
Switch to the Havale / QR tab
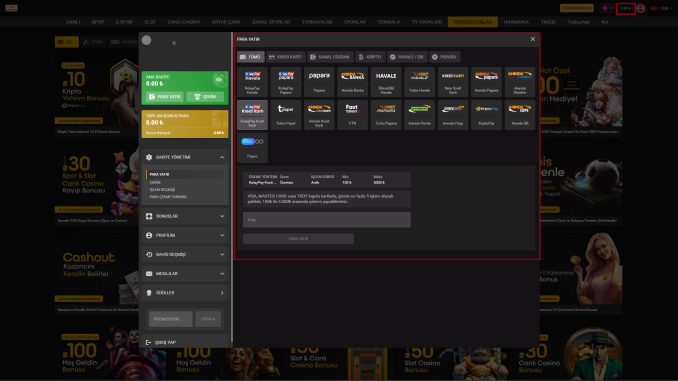point(407,57)
